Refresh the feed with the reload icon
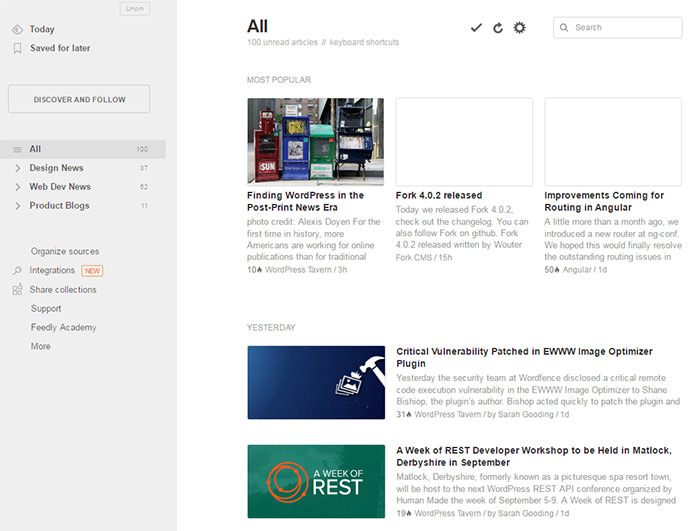 498,28
